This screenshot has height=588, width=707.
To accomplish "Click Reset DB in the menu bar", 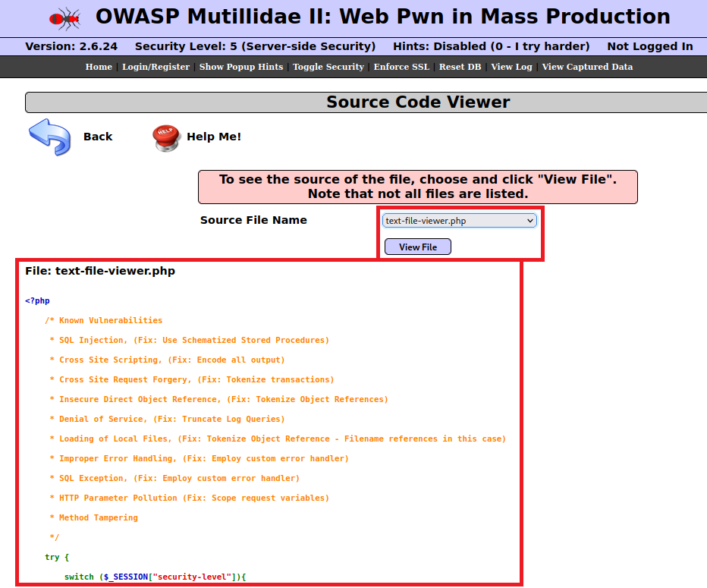I will click(460, 67).
